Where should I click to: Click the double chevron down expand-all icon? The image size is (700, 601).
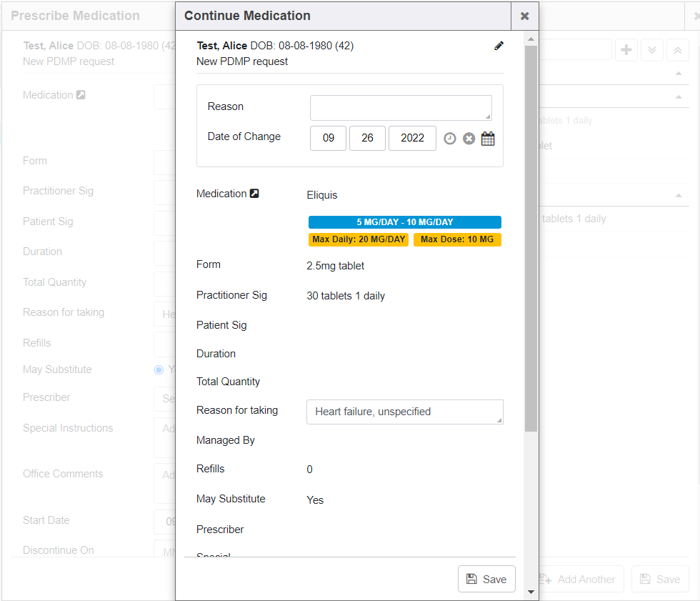point(652,50)
